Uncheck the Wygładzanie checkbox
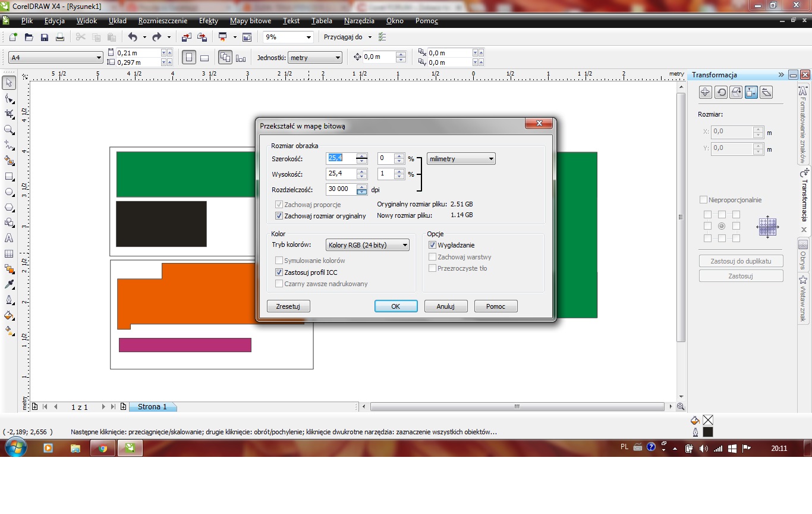The height and width of the screenshot is (514, 812). [432, 245]
